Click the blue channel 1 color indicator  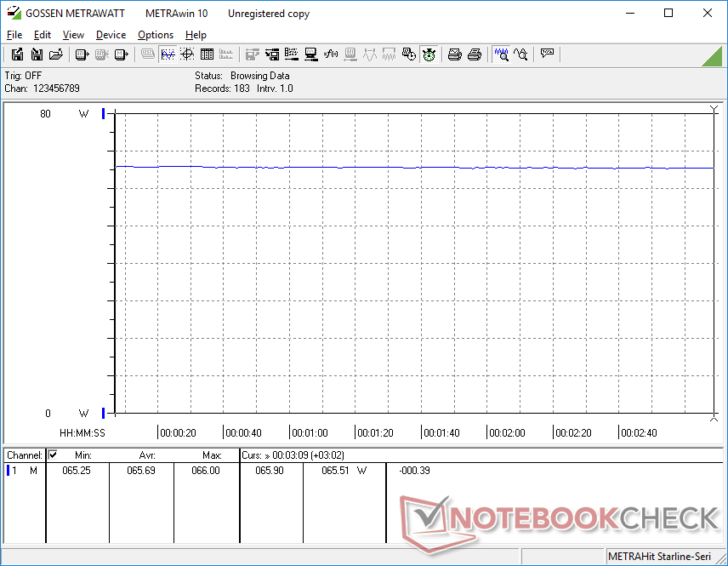[8, 471]
